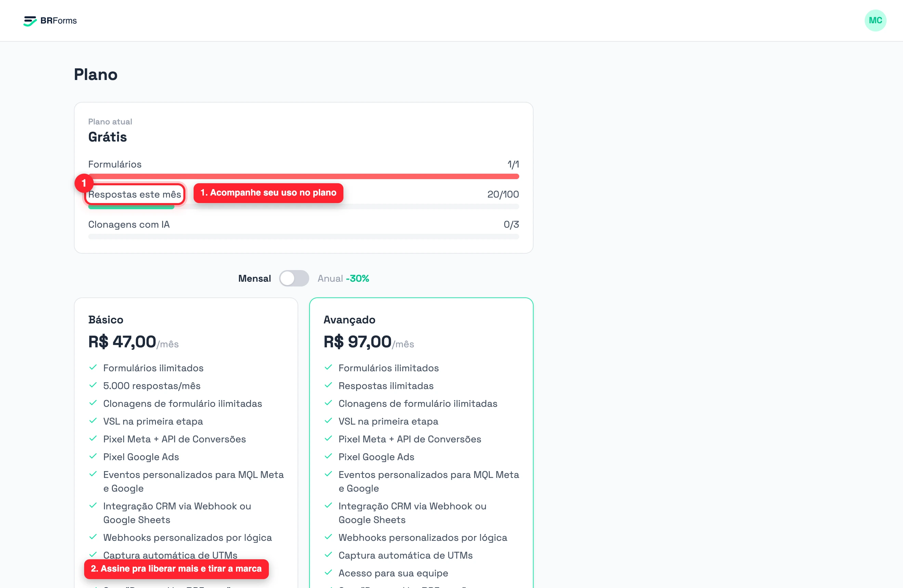
Task: Click checkmark beside Básico VSL na primeira etapa
Action: click(x=93, y=421)
